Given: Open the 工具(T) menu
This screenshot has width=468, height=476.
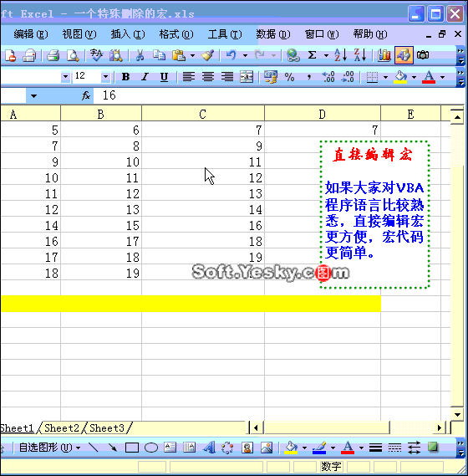Looking at the screenshot, I should pos(225,34).
